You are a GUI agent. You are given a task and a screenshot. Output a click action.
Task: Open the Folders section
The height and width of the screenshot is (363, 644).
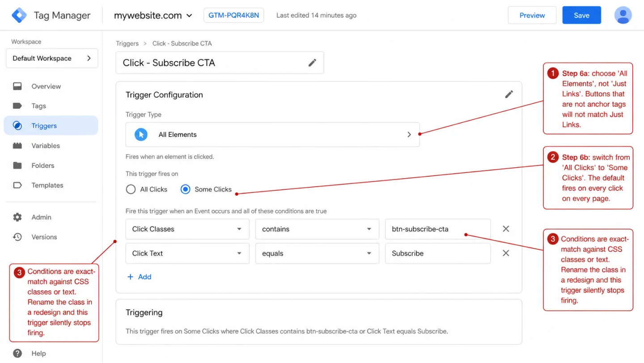pos(43,166)
